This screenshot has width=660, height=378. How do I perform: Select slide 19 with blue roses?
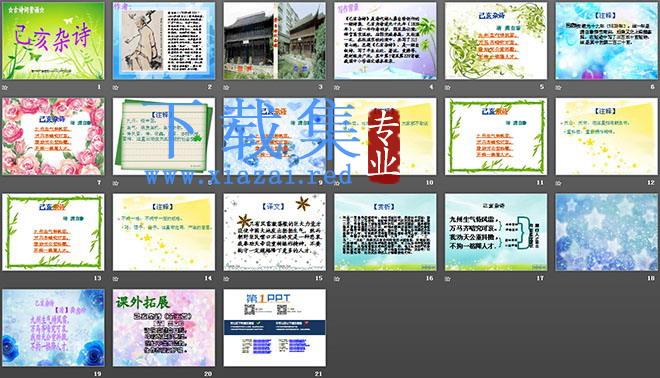[x=53, y=327]
